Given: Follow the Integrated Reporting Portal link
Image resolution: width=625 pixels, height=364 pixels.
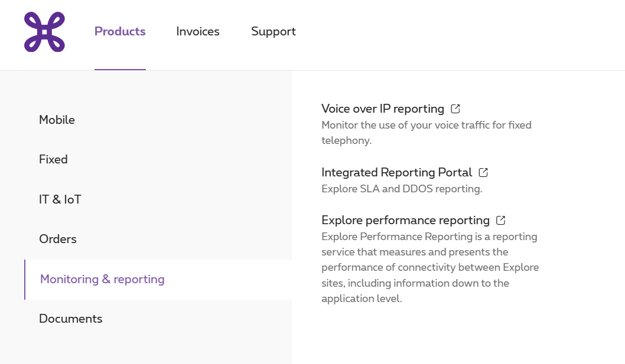Looking at the screenshot, I should coord(396,172).
